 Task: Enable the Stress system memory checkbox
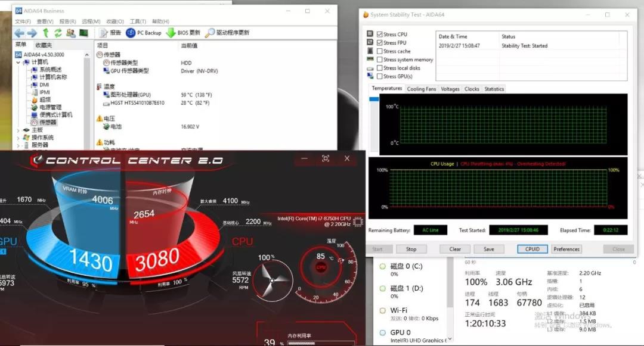[x=379, y=60]
